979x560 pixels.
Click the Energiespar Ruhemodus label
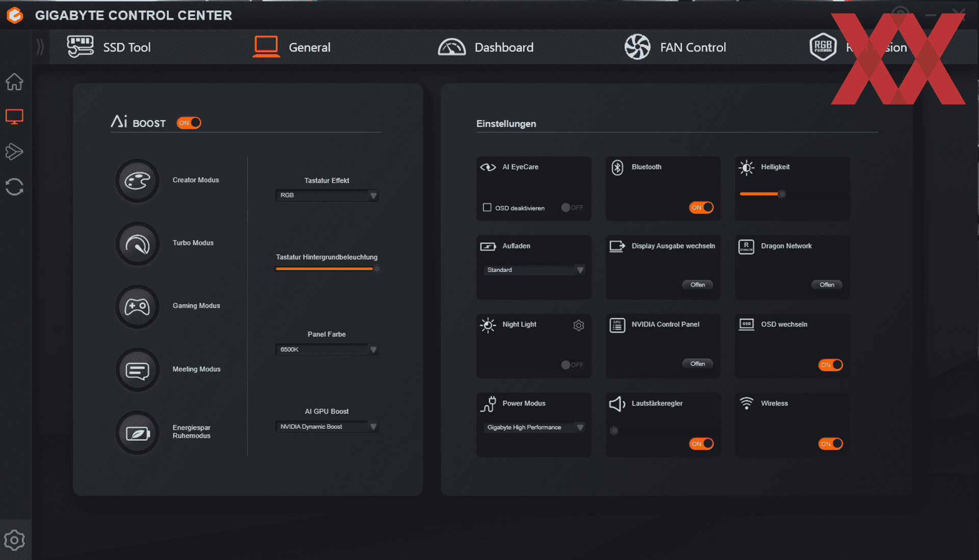192,432
